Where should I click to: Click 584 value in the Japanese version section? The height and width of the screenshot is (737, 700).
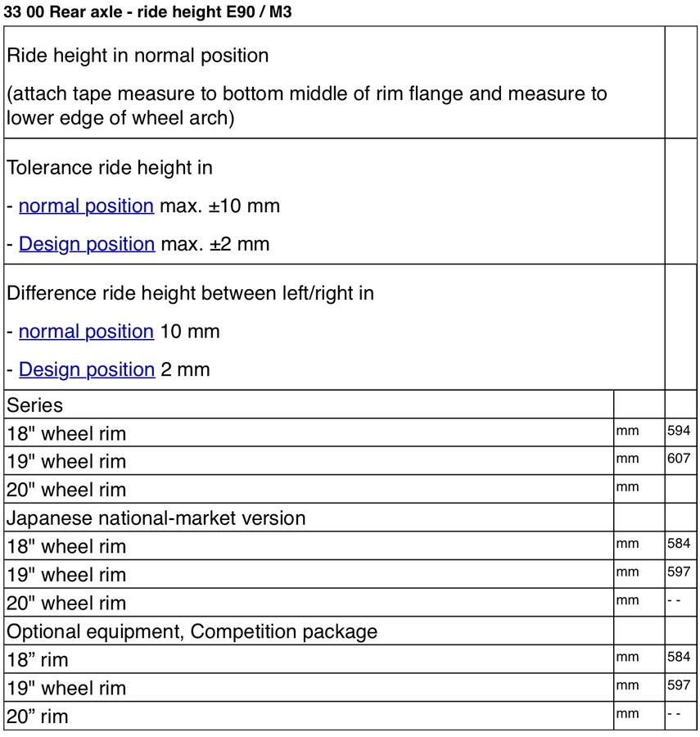point(679,544)
